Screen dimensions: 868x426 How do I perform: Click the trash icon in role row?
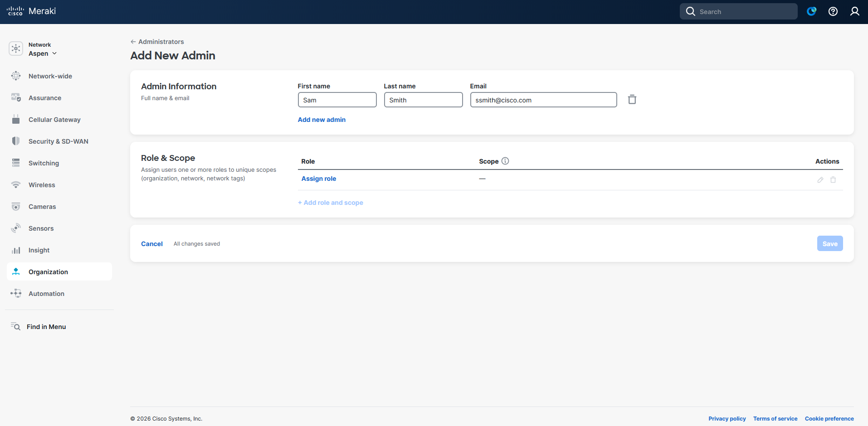point(833,180)
